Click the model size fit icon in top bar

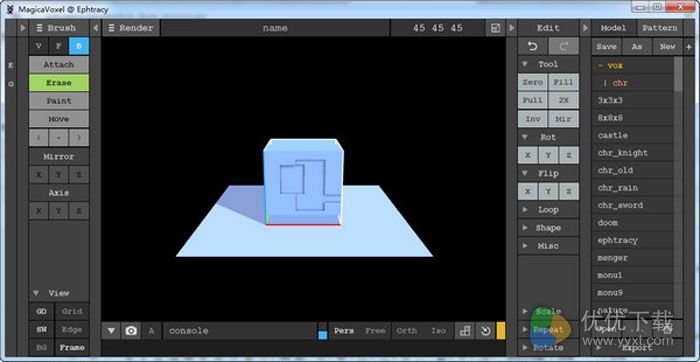click(495, 28)
